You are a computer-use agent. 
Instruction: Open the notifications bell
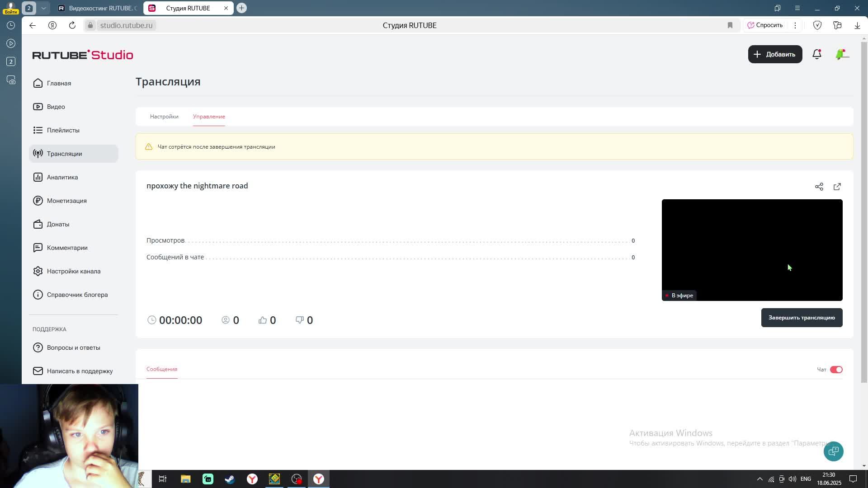click(816, 54)
